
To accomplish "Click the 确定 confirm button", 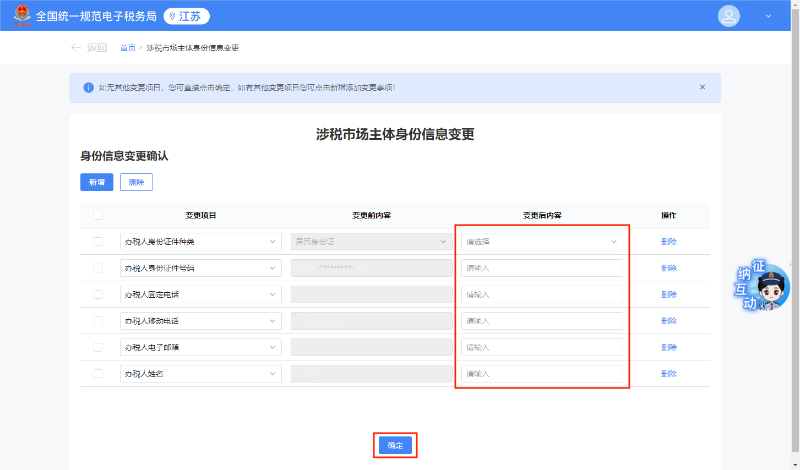I will pyautogui.click(x=395, y=446).
